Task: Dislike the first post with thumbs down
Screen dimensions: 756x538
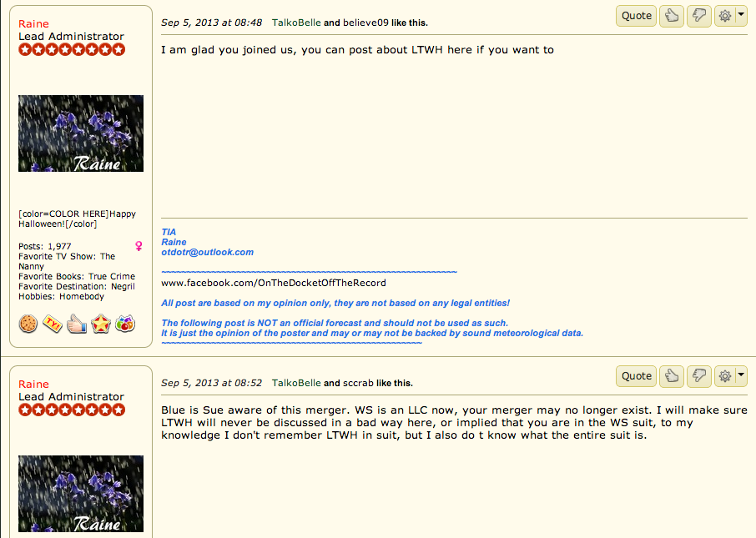Action: pos(699,16)
